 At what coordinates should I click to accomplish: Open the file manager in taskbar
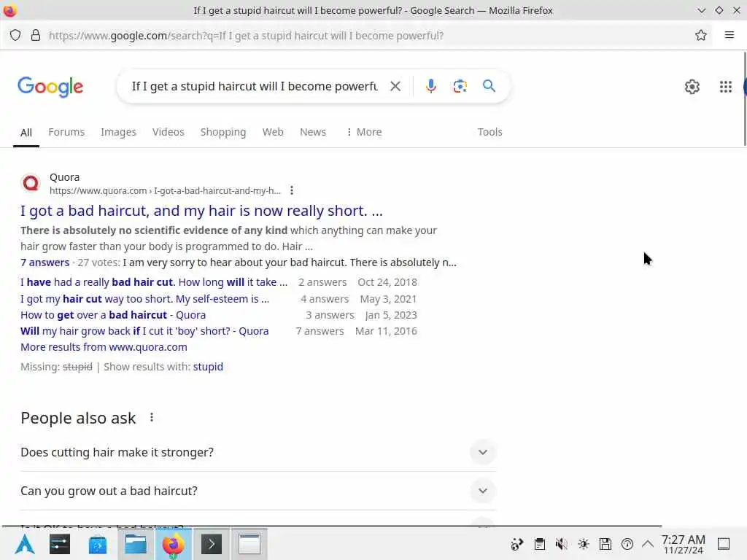click(136, 544)
